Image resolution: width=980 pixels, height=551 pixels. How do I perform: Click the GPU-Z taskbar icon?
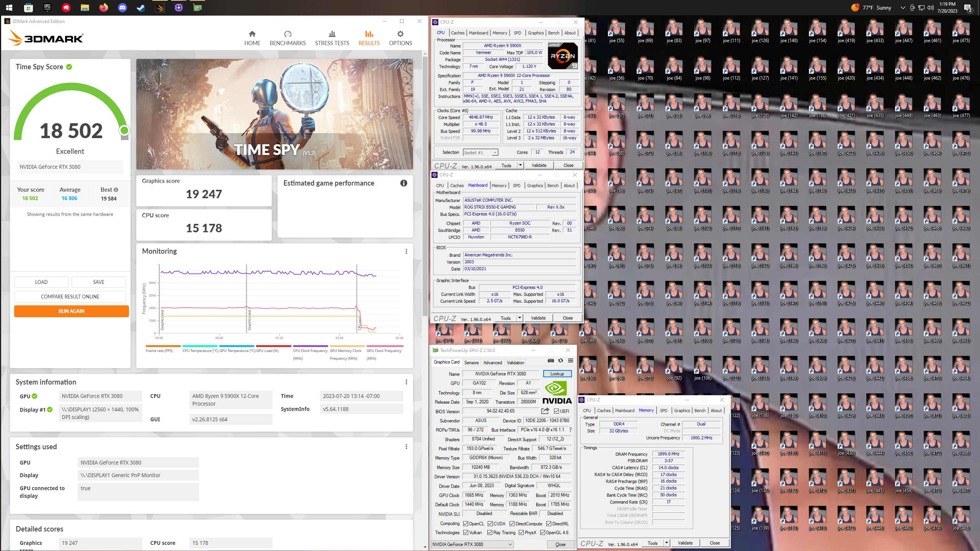pyautogui.click(x=198, y=7)
